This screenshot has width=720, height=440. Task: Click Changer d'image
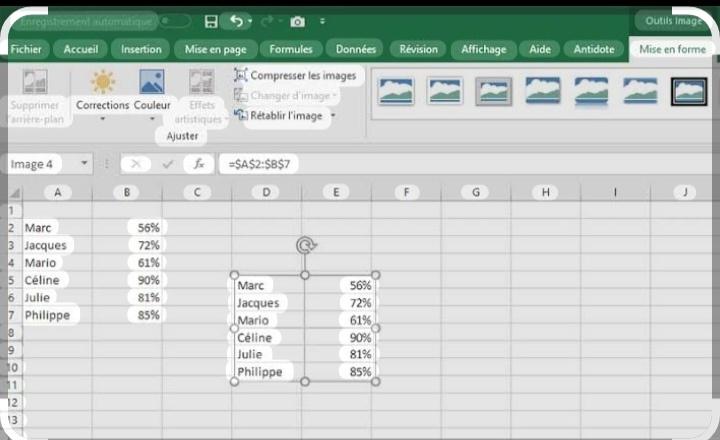[x=286, y=96]
